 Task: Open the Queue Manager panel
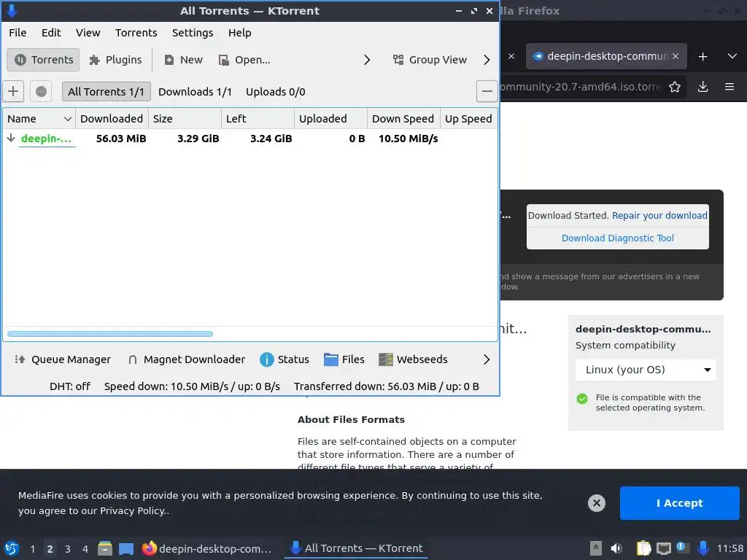[x=63, y=359]
